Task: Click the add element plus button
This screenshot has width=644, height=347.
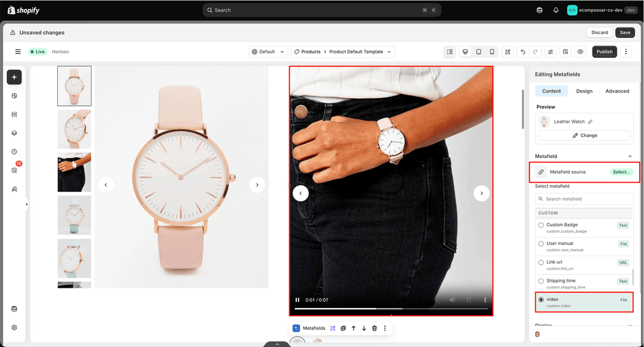Action: tap(14, 77)
